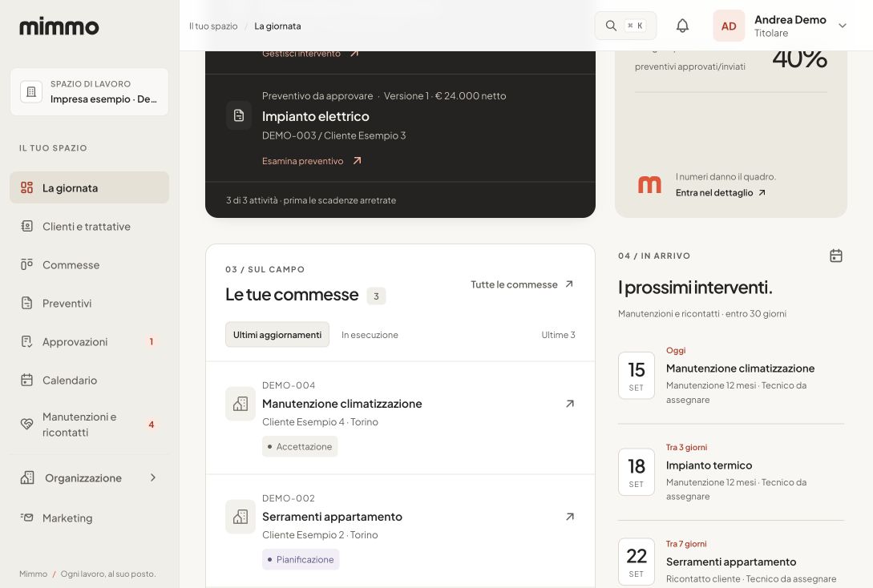The width and height of the screenshot is (873, 588).
Task: Click La giornata in breadcrumb
Action: pos(277,26)
